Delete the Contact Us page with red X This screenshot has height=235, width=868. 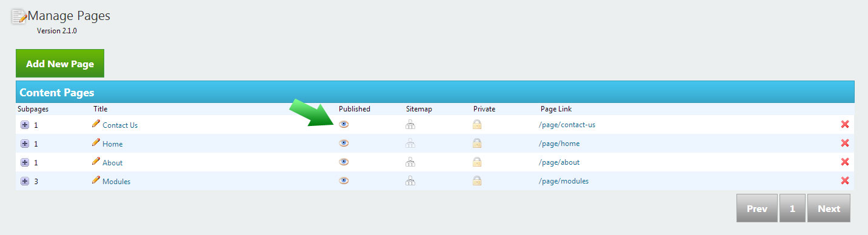tap(845, 125)
